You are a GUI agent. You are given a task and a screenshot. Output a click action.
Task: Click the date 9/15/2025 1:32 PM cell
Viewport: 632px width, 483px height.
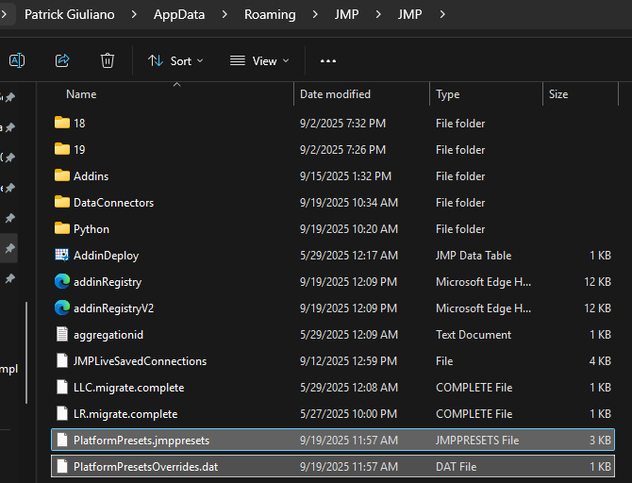point(345,176)
